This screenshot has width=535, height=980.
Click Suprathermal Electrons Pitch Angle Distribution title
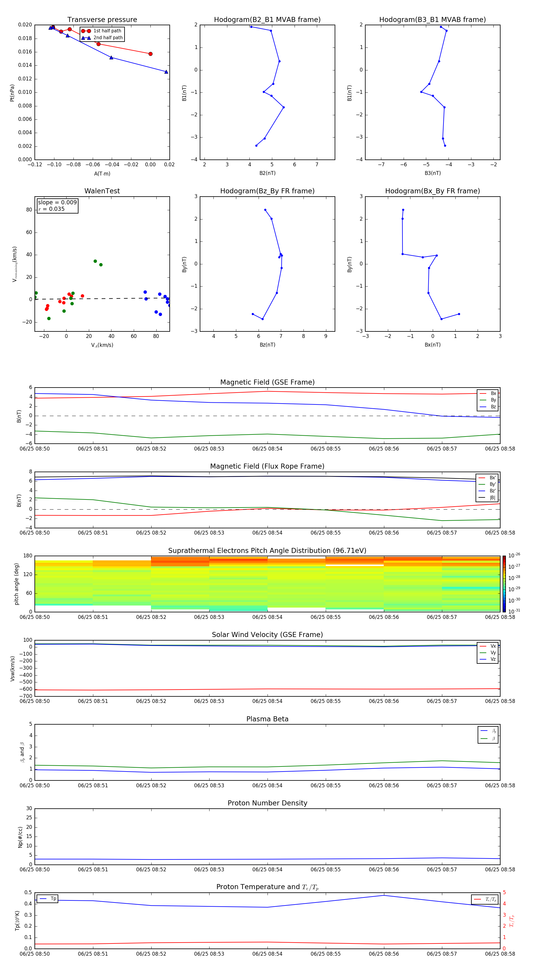click(267, 551)
